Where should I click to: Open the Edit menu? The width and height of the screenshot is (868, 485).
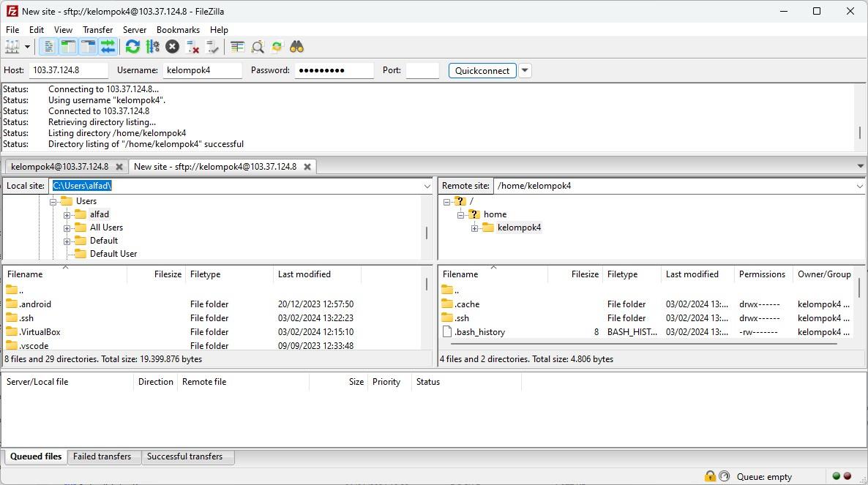[x=37, y=30]
